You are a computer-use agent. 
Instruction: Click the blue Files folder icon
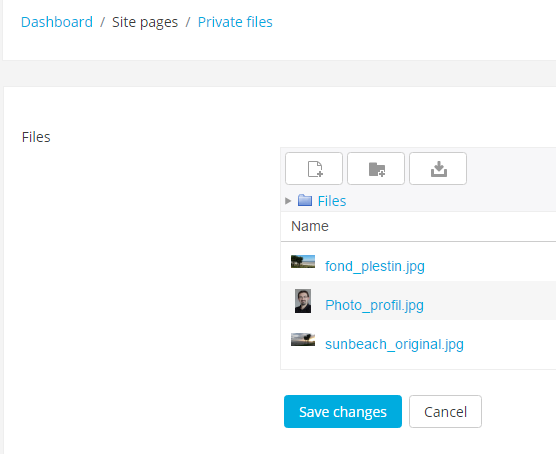(305, 200)
